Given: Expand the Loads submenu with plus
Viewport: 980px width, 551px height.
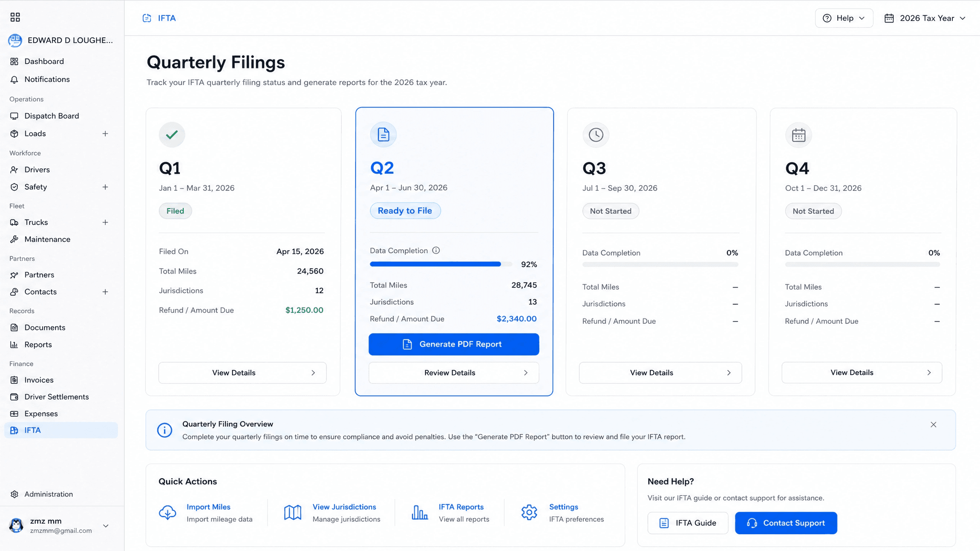Looking at the screenshot, I should pyautogui.click(x=105, y=134).
